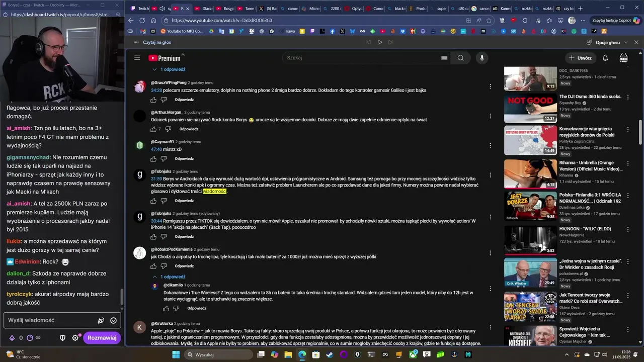The width and height of the screenshot is (644, 362).
Task: Expand Opcje głosu dropdown
Action: click(608, 42)
